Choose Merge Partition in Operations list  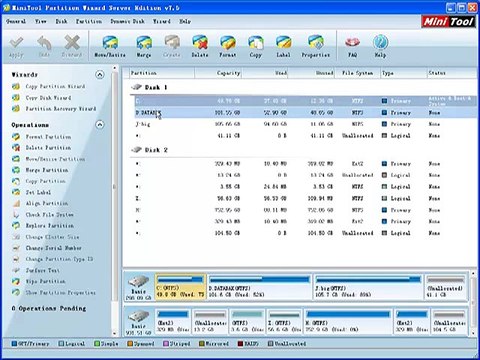(40, 170)
